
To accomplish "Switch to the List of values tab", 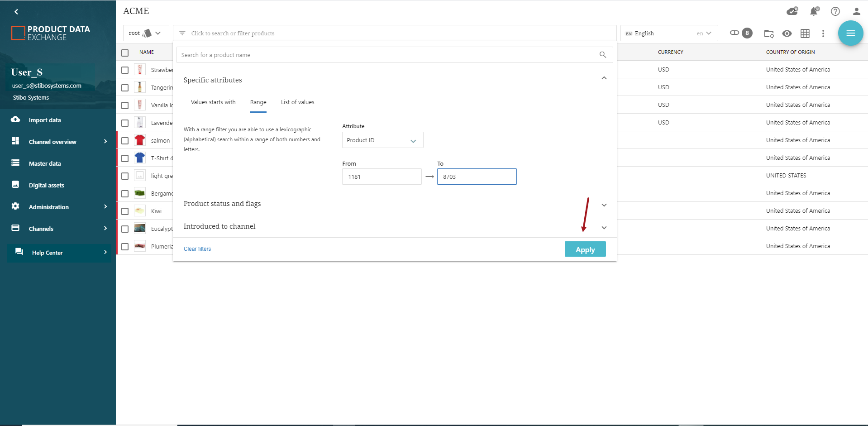I will pyautogui.click(x=297, y=102).
